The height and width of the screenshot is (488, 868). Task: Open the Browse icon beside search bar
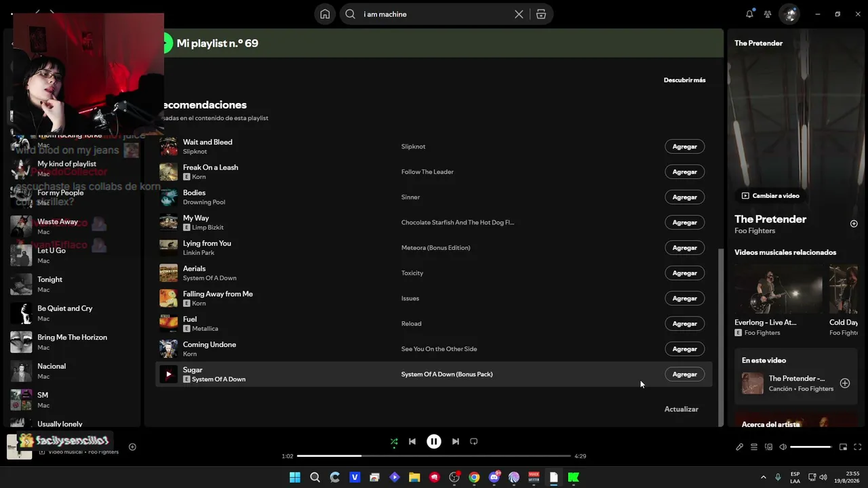pyautogui.click(x=541, y=14)
